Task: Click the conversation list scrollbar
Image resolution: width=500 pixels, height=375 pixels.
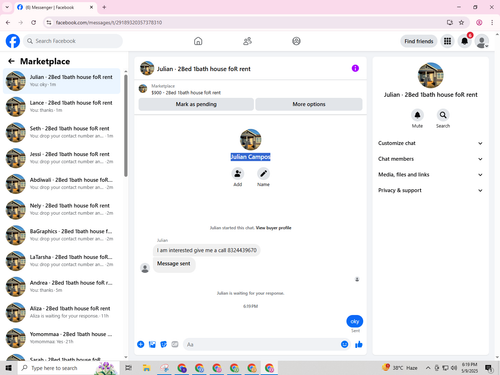Action: (126, 125)
